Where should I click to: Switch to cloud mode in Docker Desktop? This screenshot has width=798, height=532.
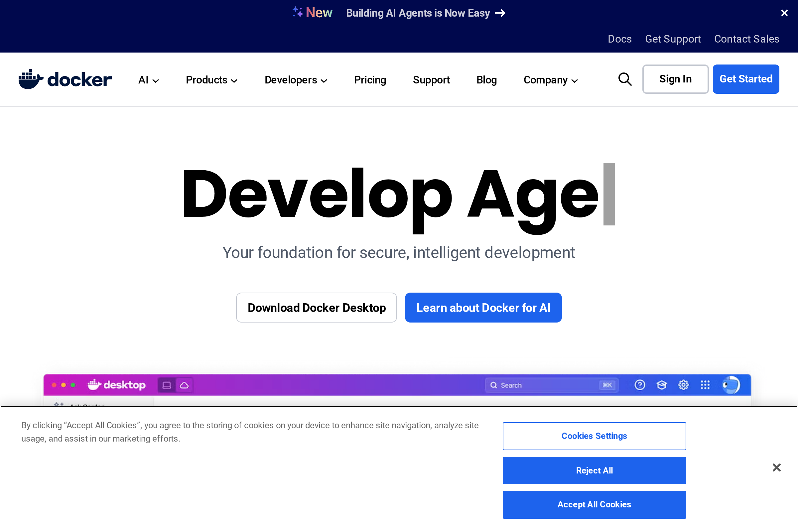click(184, 385)
